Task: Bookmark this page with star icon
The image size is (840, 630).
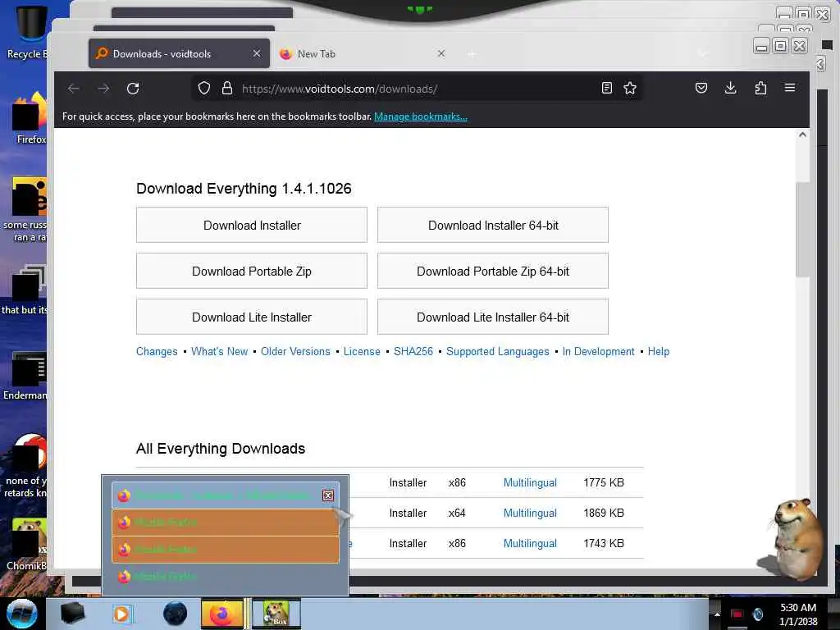Action: click(630, 89)
